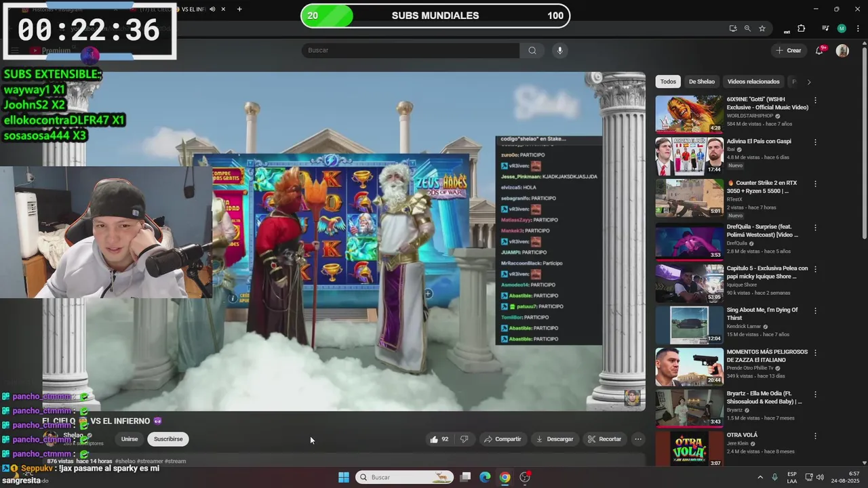Open options for Counter Strike 2 video
The height and width of the screenshot is (488, 868).
point(815,184)
